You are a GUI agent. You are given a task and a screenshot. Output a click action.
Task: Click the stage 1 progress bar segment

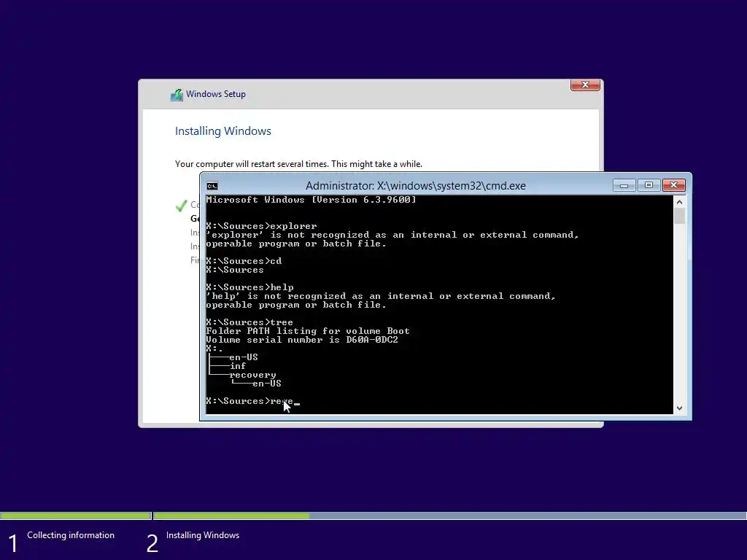[x=75, y=516]
